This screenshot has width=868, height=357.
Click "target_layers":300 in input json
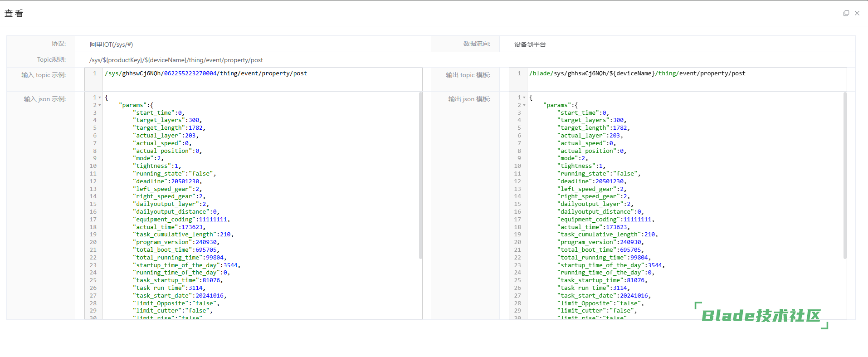(x=166, y=120)
